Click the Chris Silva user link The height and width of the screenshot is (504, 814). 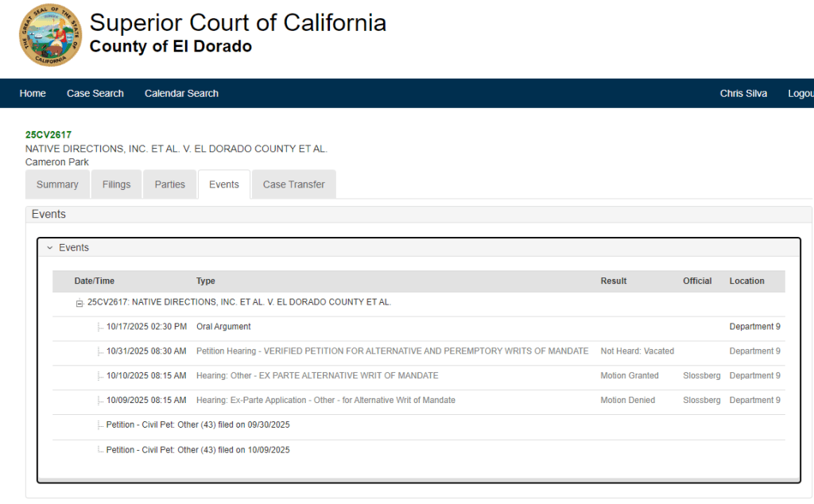[743, 93]
